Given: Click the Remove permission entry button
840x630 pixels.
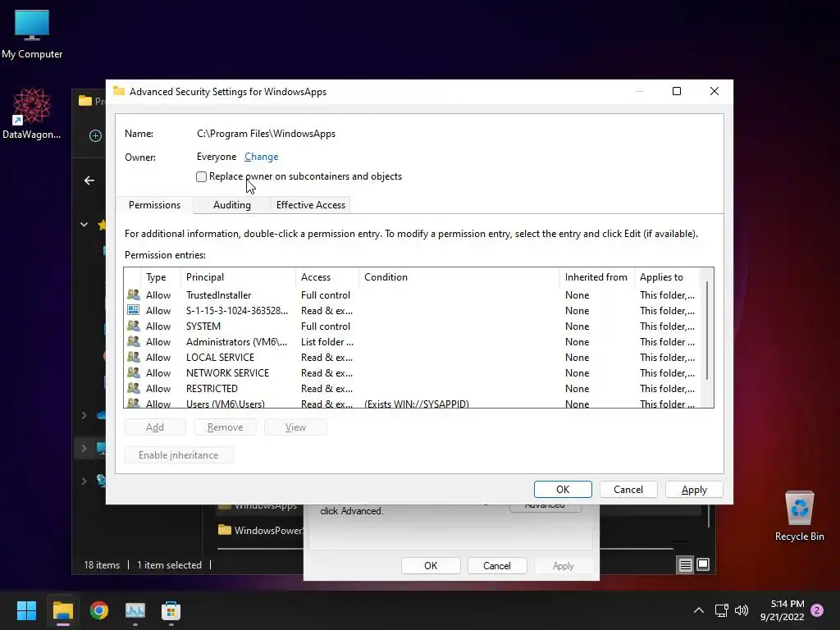Looking at the screenshot, I should (x=225, y=427).
